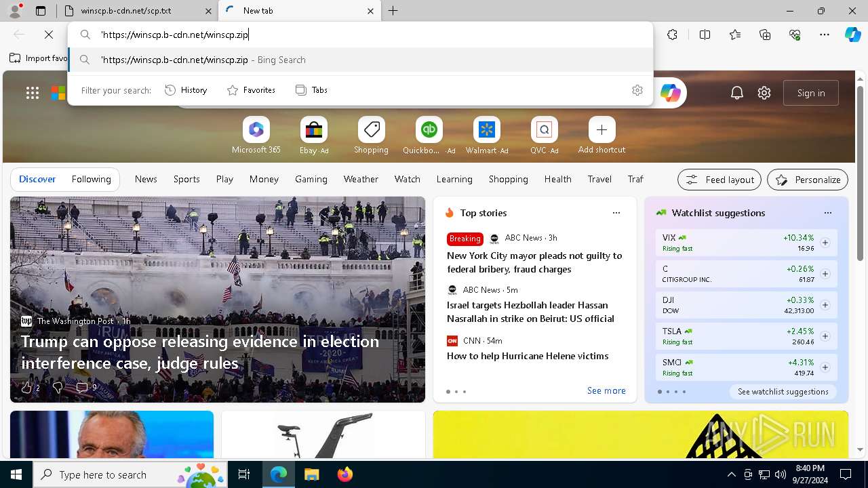Dislike the Trump article
Image resolution: width=868 pixels, height=488 pixels.
(x=58, y=387)
